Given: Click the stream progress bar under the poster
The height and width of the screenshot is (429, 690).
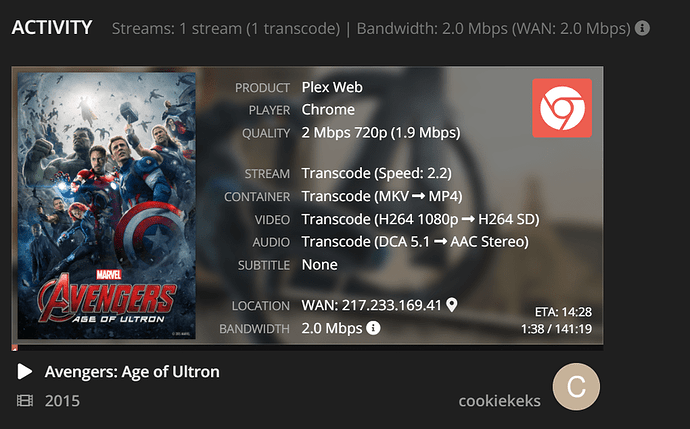Looking at the screenshot, I should click(308, 347).
